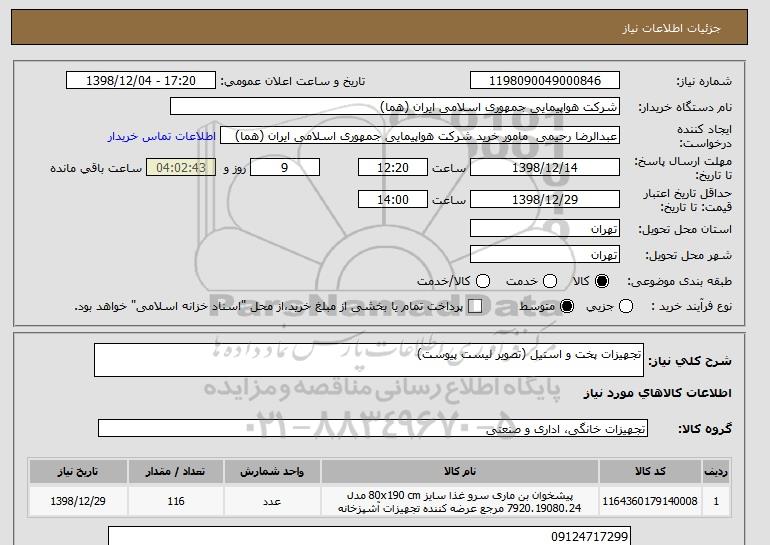Click the phone number field 09124717299
This screenshot has height=545, width=770.
coord(369,536)
